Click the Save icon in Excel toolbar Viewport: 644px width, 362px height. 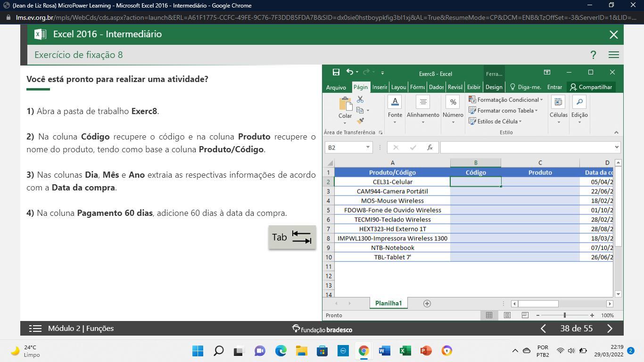[336, 72]
